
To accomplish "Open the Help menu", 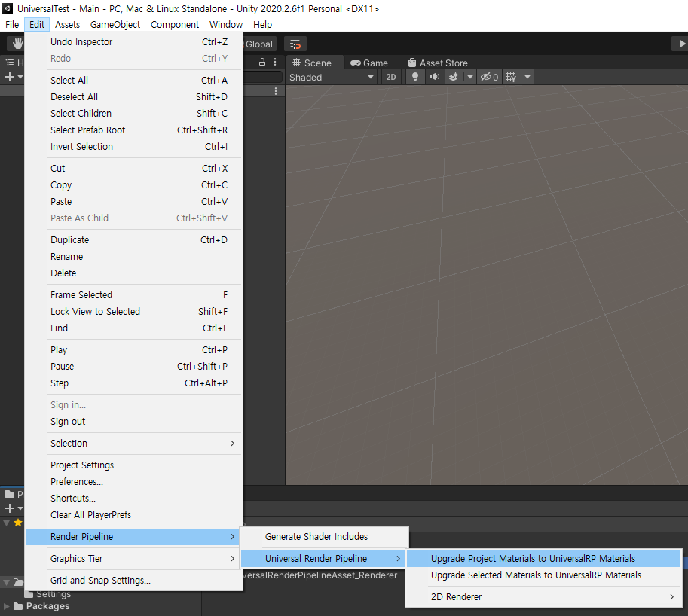I will [x=262, y=25].
